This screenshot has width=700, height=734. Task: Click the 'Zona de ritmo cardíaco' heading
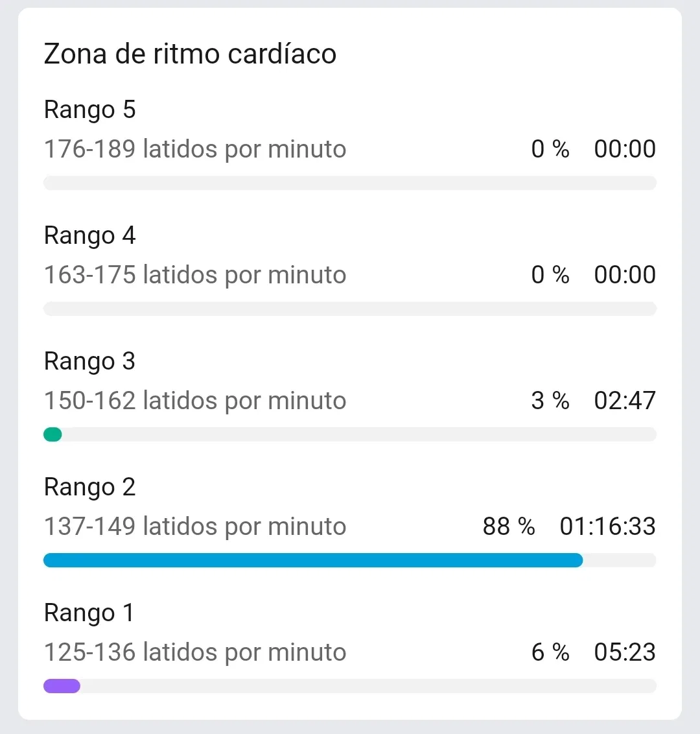pos(190,54)
